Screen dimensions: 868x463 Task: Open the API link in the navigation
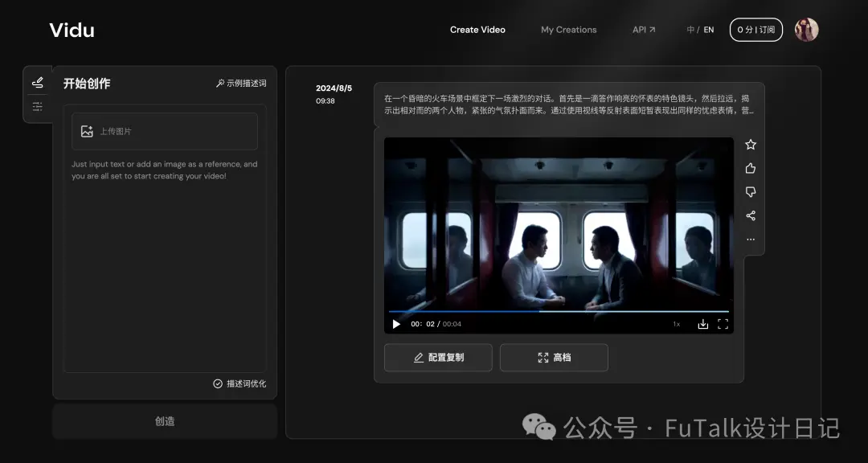click(644, 30)
